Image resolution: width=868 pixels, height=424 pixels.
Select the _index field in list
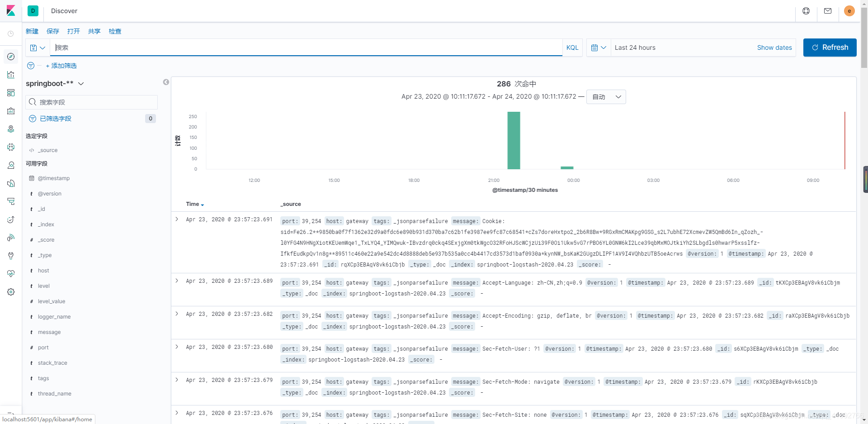point(46,224)
